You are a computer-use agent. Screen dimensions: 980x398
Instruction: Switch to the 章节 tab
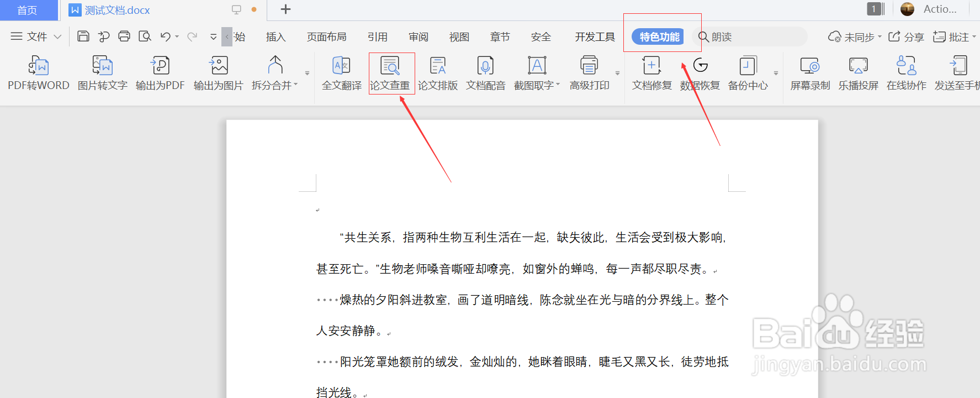coord(500,37)
